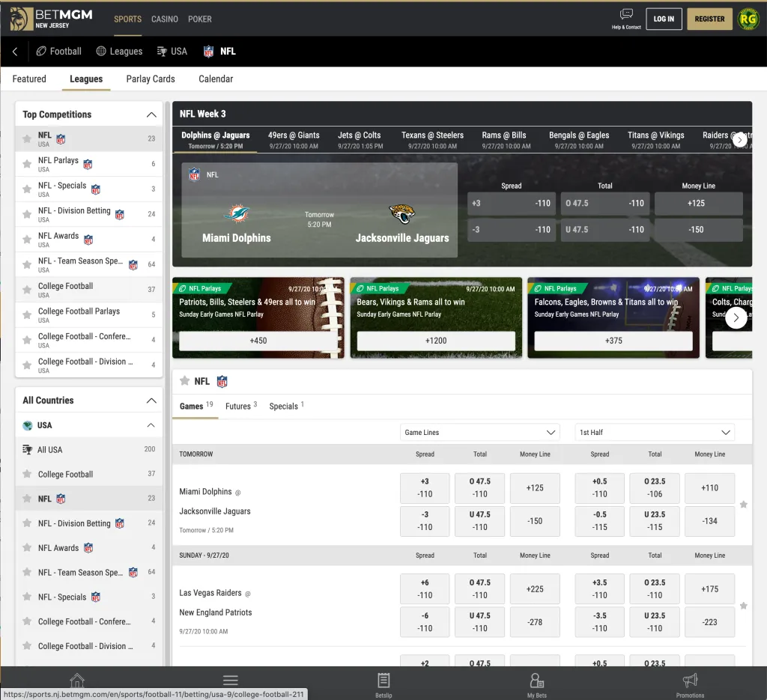Favorite NFL Parlays in Top Competitions
The height and width of the screenshot is (700, 767).
click(x=27, y=164)
